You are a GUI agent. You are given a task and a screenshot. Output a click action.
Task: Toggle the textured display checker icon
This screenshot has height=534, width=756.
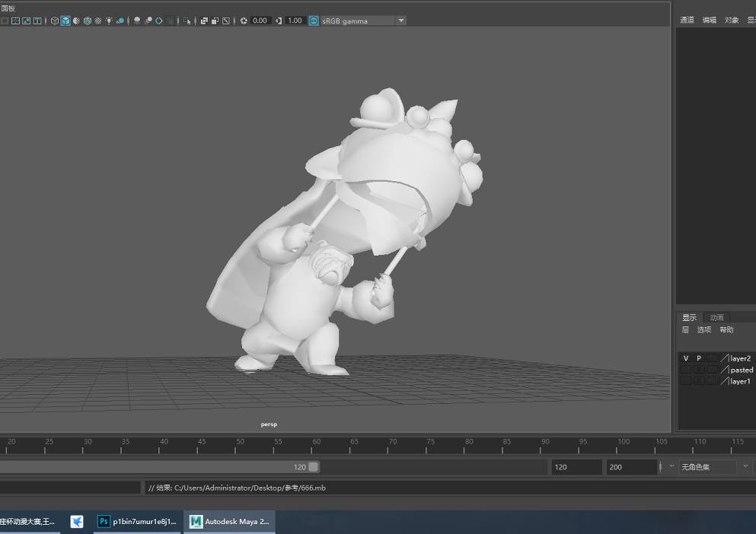click(x=98, y=21)
